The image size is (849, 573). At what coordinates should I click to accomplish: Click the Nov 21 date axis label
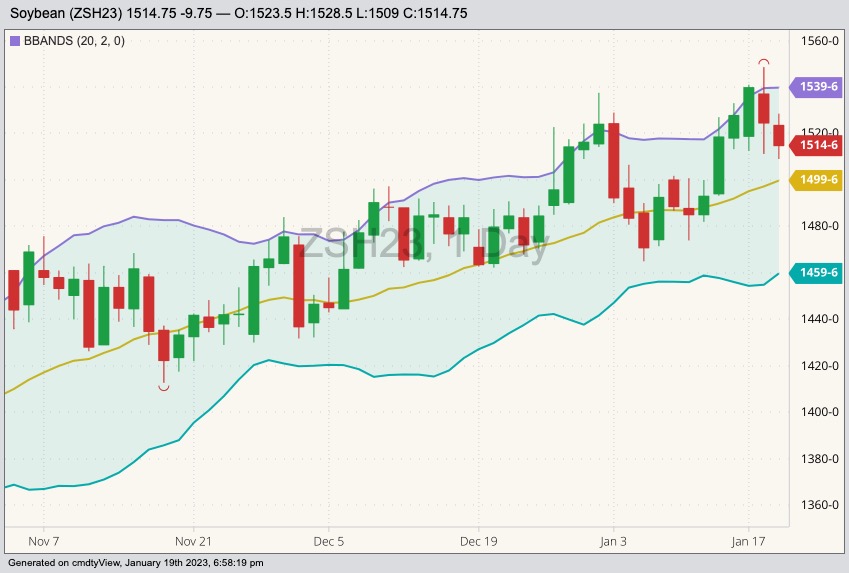point(193,541)
